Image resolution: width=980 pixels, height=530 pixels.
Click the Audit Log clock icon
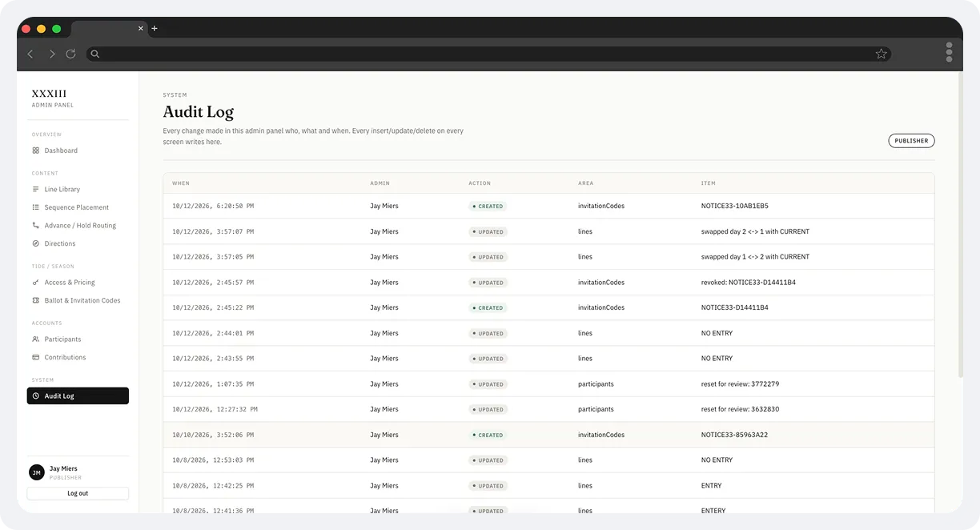tap(35, 396)
